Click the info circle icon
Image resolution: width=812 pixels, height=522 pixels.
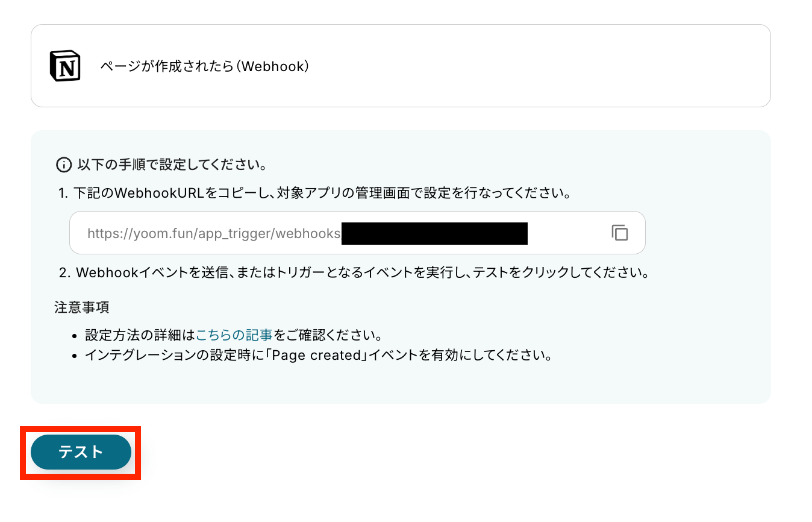click(x=63, y=165)
